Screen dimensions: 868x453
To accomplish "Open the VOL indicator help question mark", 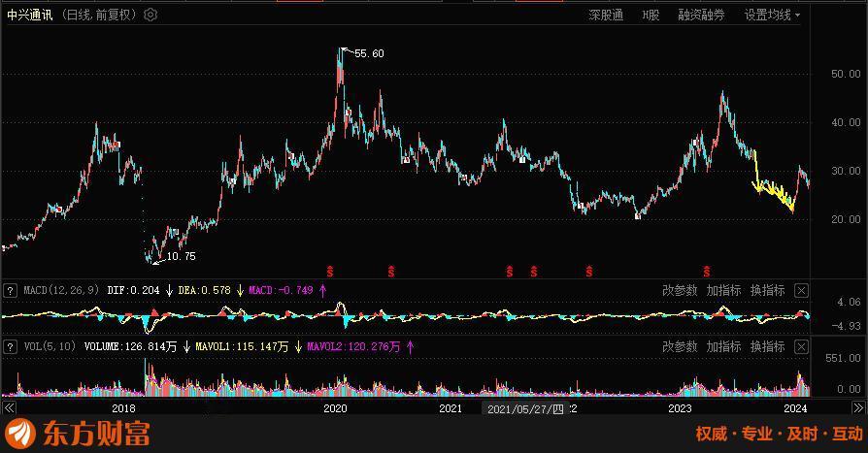I will pyautogui.click(x=10, y=347).
